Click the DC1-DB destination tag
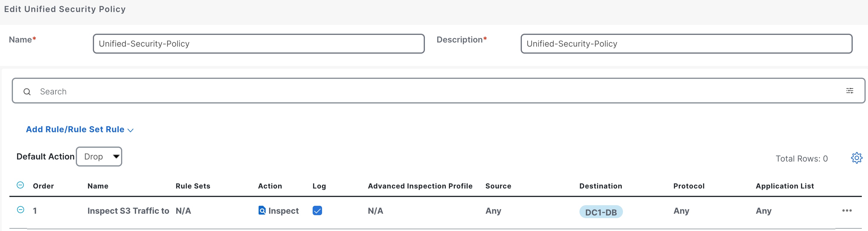Screen dimensions: 868x231 [x=601, y=212]
